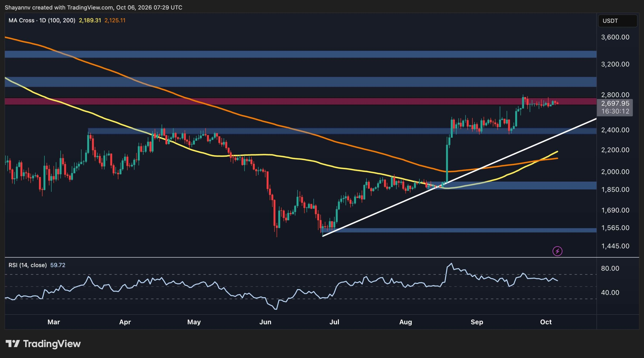The width and height of the screenshot is (644, 358).
Task: Click the Oct label on time axis
Action: click(x=546, y=322)
